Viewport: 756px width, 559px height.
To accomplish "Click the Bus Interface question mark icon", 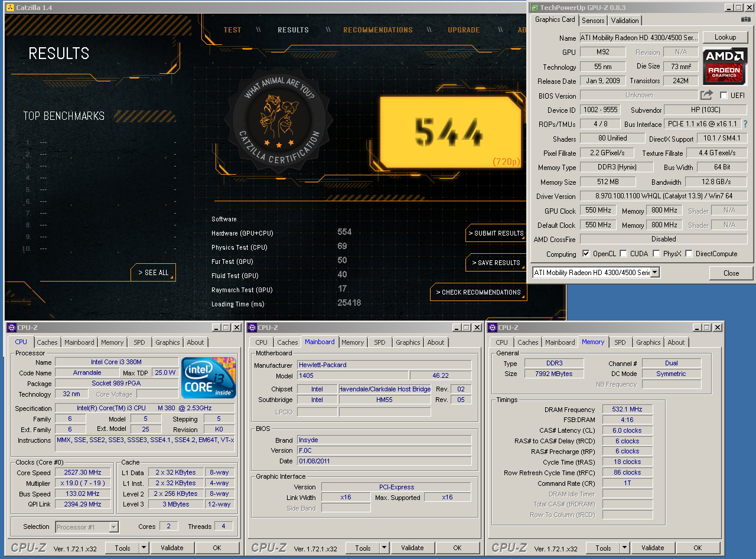I will tap(745, 124).
